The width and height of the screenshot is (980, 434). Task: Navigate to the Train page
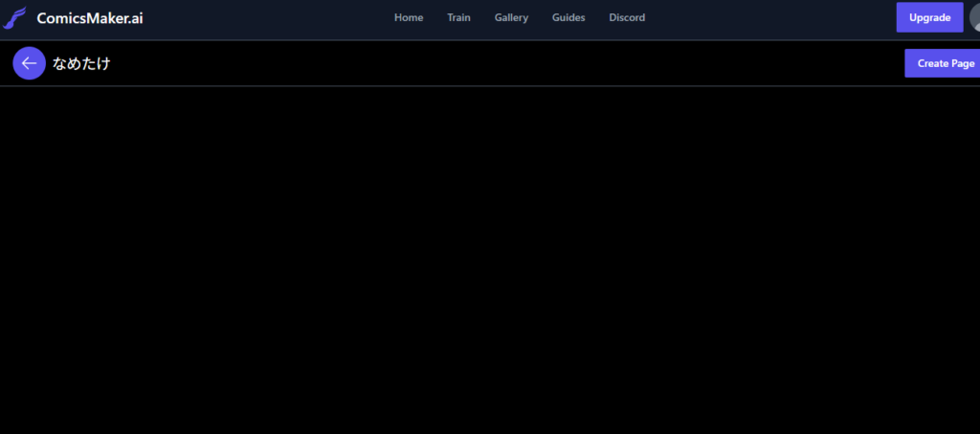point(458,17)
